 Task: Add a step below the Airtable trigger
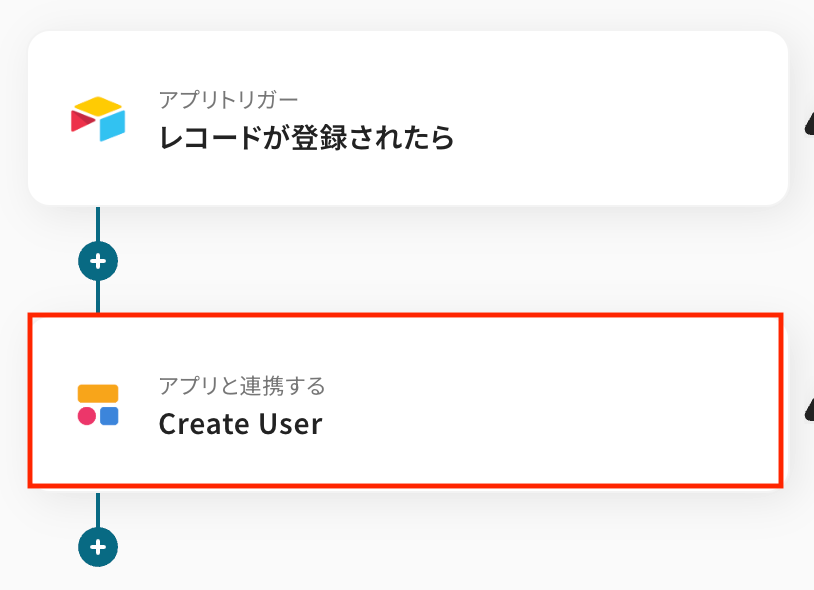click(98, 262)
